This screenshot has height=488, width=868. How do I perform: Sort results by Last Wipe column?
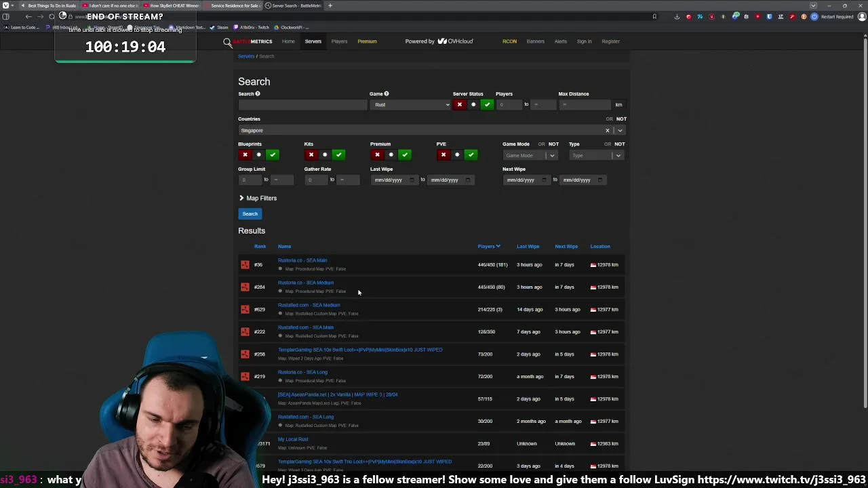pyautogui.click(x=528, y=247)
